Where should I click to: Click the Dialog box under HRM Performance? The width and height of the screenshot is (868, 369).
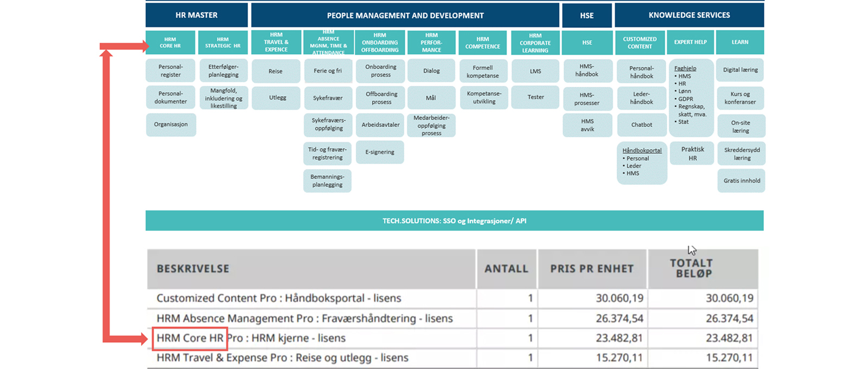click(431, 71)
